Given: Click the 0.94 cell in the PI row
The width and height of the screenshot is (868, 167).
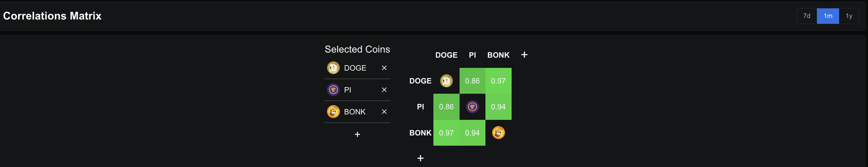Looking at the screenshot, I should [x=498, y=107].
